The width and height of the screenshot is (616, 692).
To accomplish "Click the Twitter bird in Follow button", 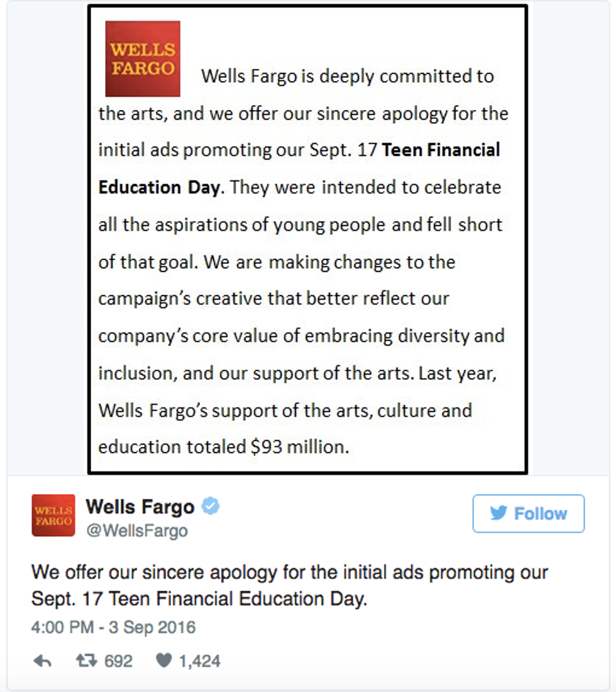I will (x=498, y=514).
